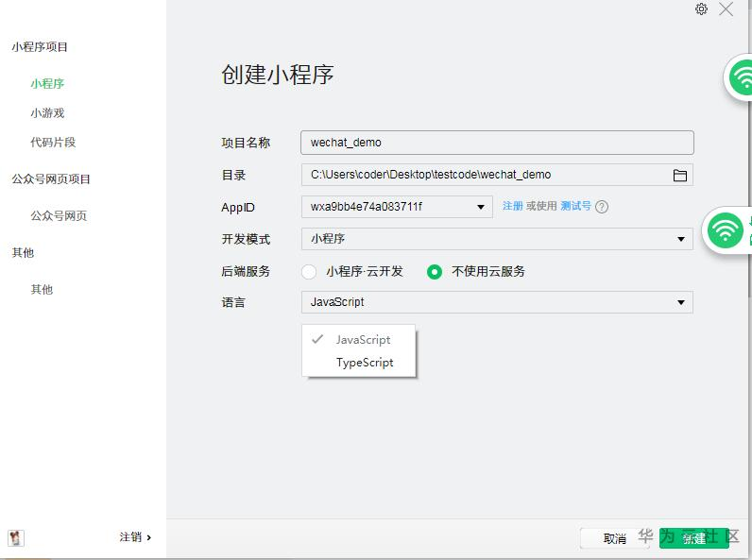Screen dimensions: 752x560
Task: Open the 语言 JavaScript dropdown
Action: [497, 302]
